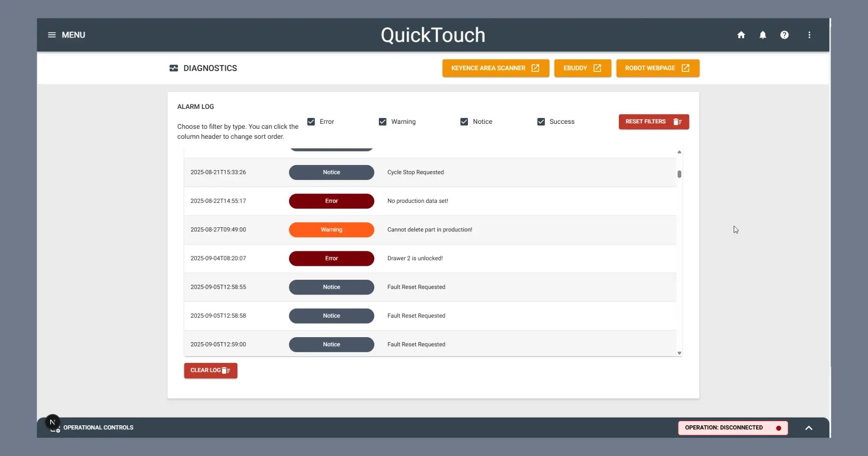
Task: Open the three-dot more options menu
Action: pyautogui.click(x=809, y=35)
